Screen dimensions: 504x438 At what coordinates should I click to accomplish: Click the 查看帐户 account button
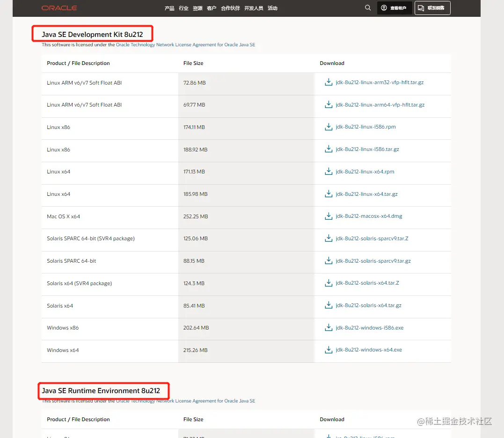pos(394,8)
